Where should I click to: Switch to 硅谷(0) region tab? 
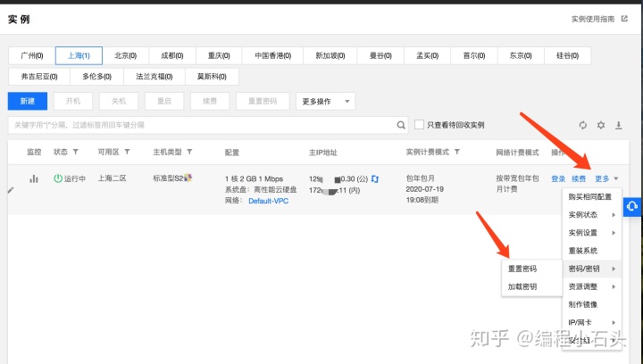click(x=568, y=55)
